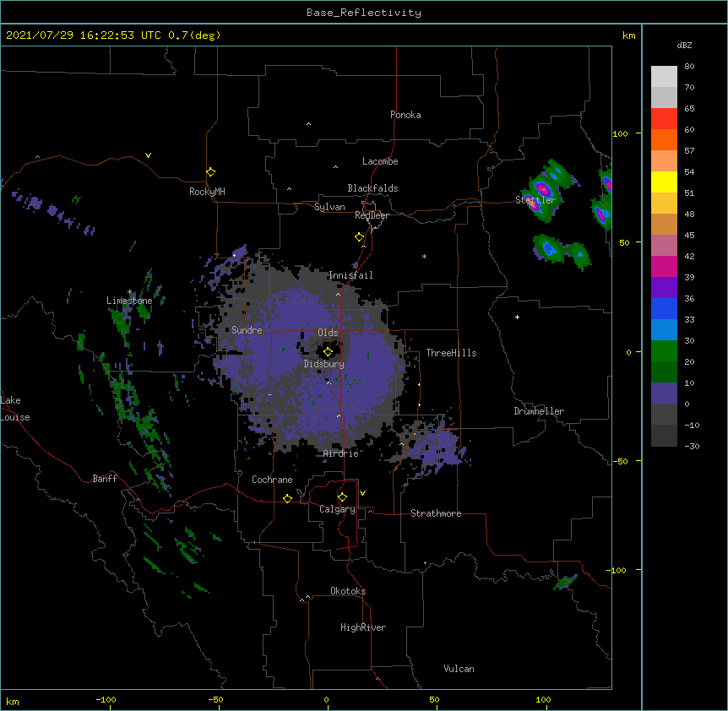Viewport: 728px width, 711px height.
Task: Click the yellow diamond marker south of RedDeer
Action: (x=359, y=237)
